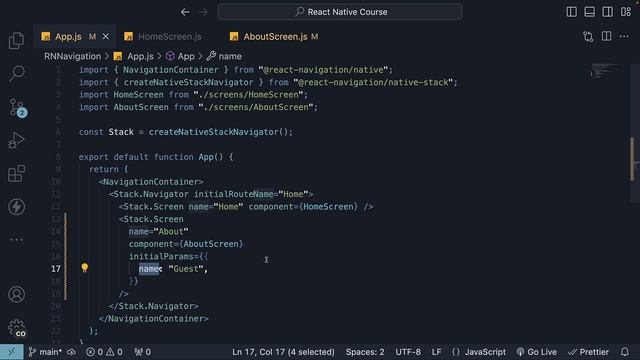This screenshot has height=360, width=640.
Task: Expand the name property breadcrumb
Action: (x=224, y=56)
